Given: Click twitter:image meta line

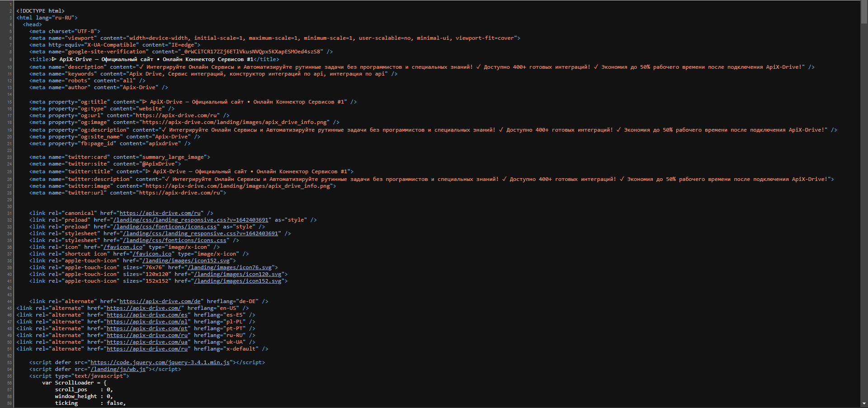Looking at the screenshot, I should tap(183, 186).
